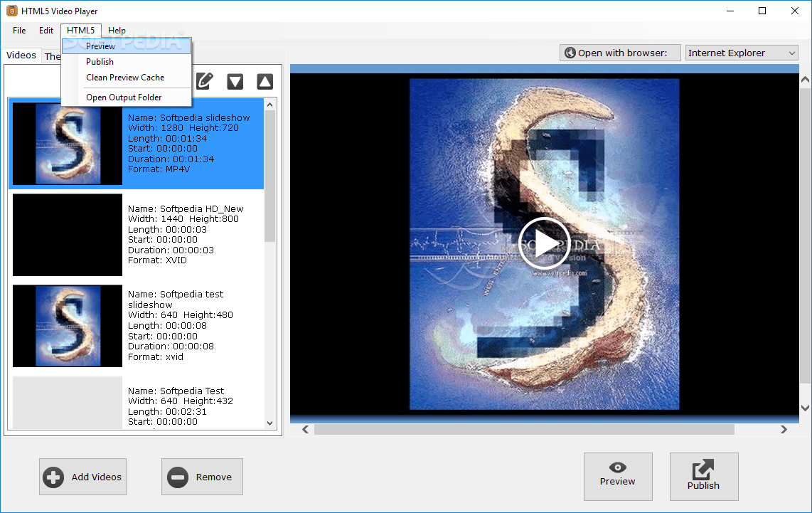The image size is (812, 513).
Task: Click 'Width: 640 Height:432' text
Action: click(180, 401)
